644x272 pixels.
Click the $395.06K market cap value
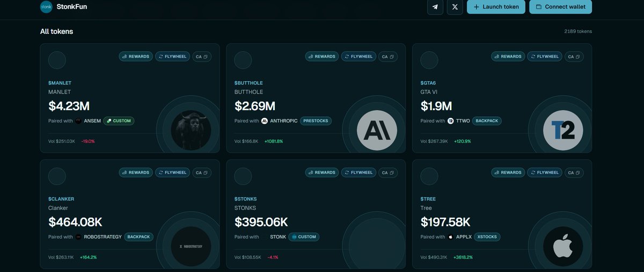click(x=261, y=221)
